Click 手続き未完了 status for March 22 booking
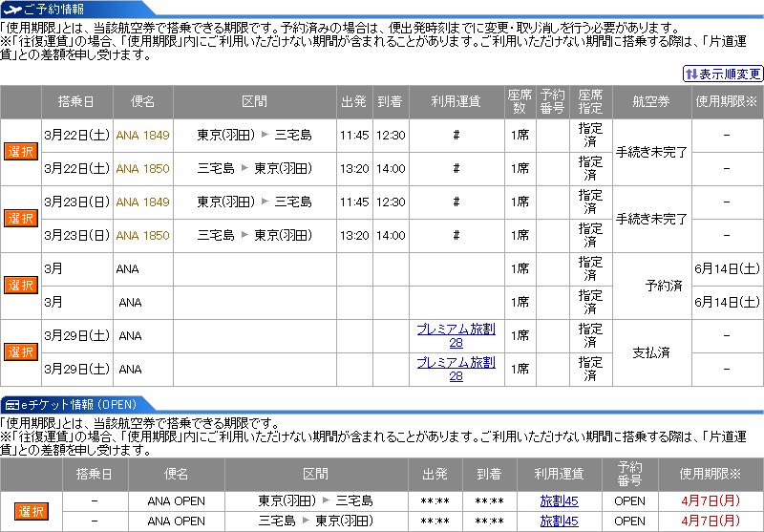 (x=651, y=152)
